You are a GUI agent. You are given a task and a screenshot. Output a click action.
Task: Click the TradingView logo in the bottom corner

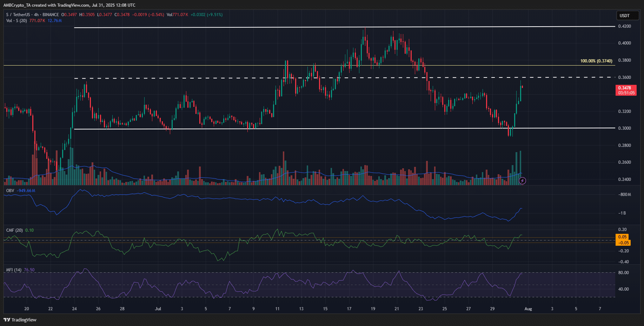tap(7, 320)
